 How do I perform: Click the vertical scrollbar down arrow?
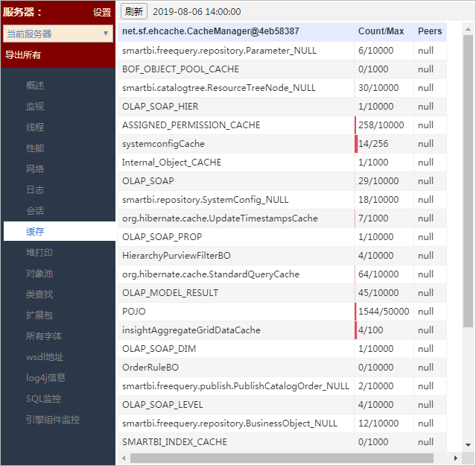point(468,445)
